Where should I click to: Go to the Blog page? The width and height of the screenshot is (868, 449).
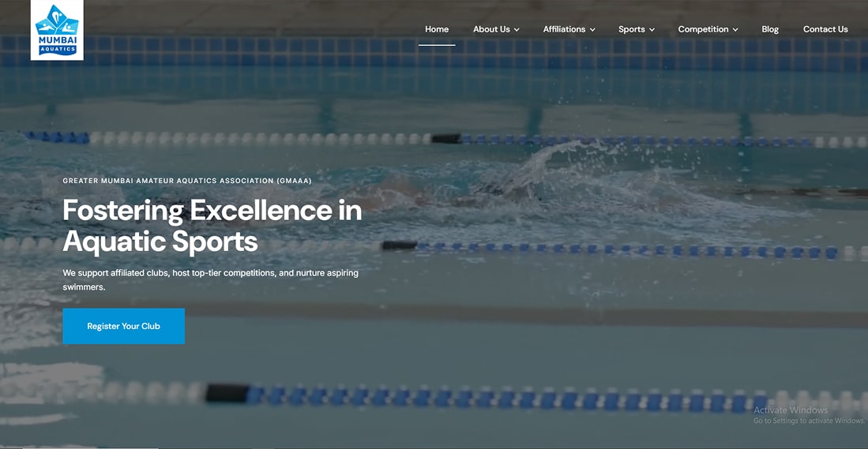tap(770, 29)
